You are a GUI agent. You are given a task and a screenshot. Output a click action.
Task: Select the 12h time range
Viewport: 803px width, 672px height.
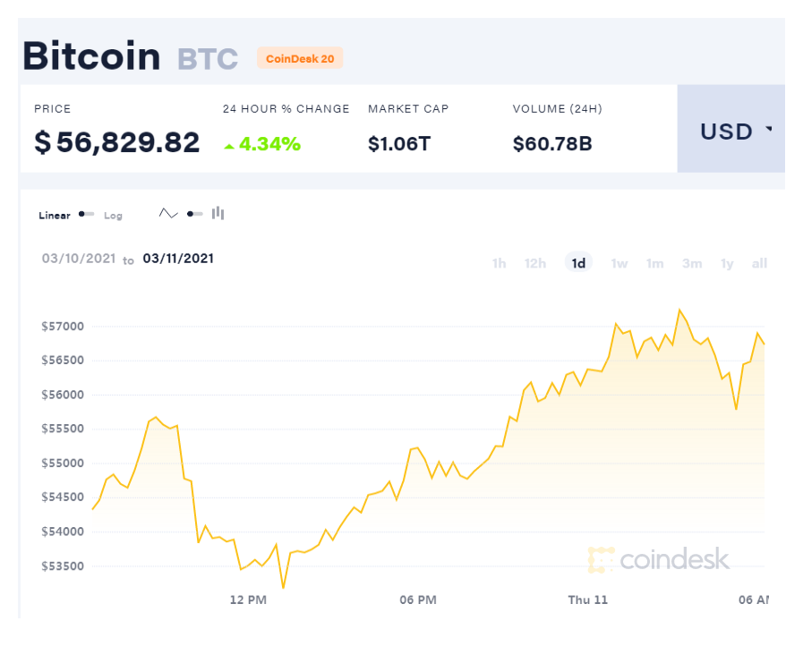(535, 264)
